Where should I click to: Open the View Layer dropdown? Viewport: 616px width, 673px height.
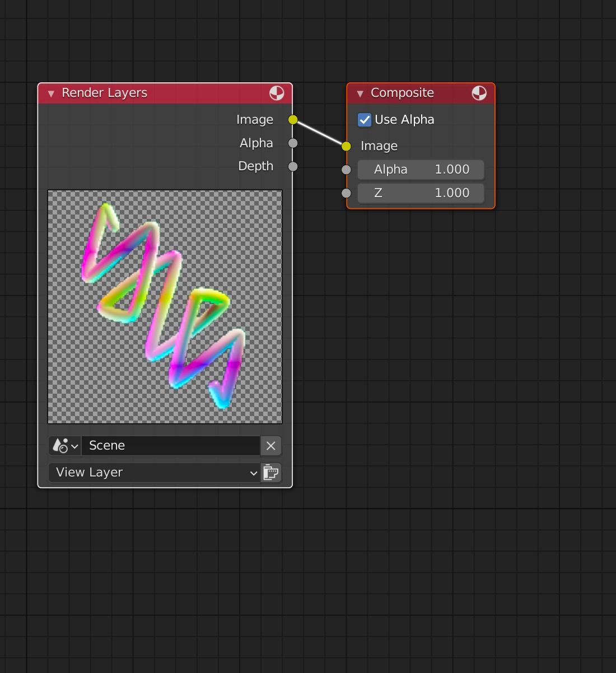pos(155,473)
